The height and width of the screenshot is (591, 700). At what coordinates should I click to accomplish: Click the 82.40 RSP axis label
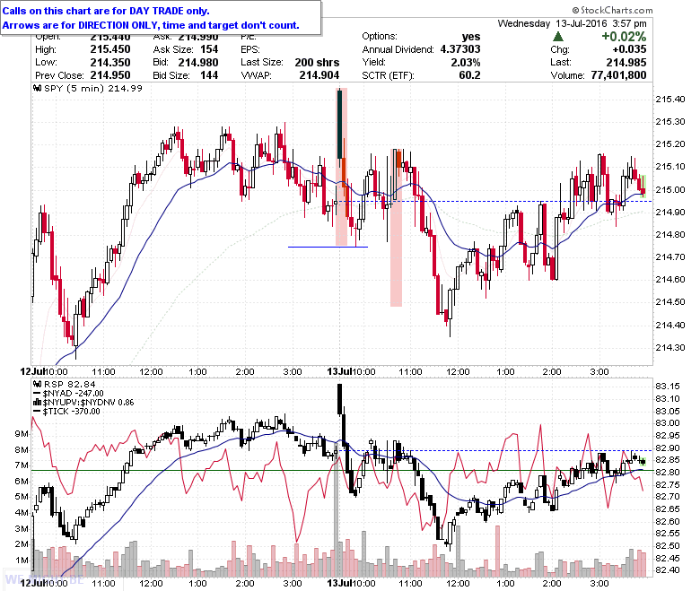click(668, 570)
